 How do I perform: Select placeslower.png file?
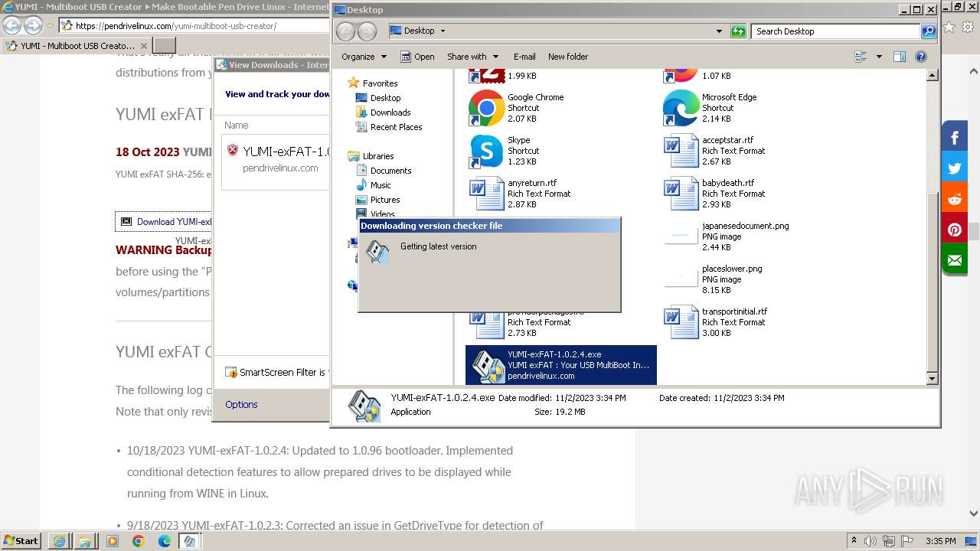(x=713, y=279)
